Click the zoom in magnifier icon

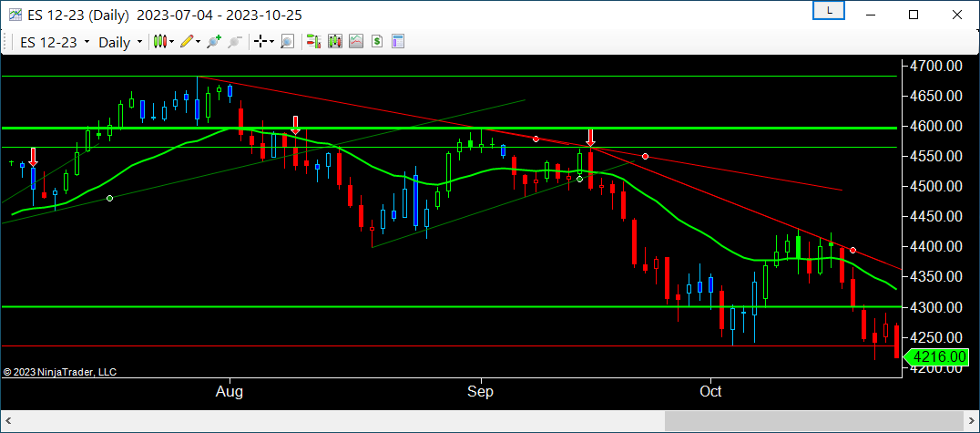coord(214,42)
